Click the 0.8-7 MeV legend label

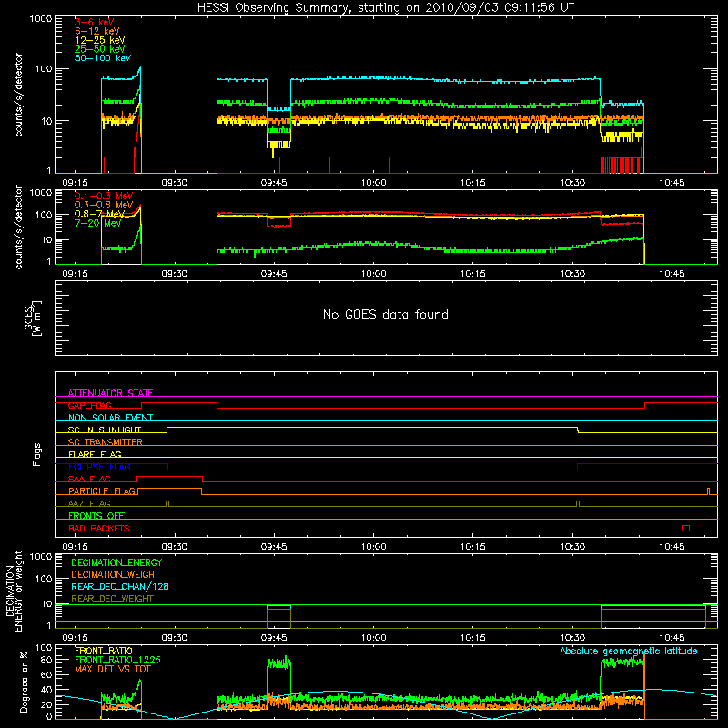click(100, 214)
